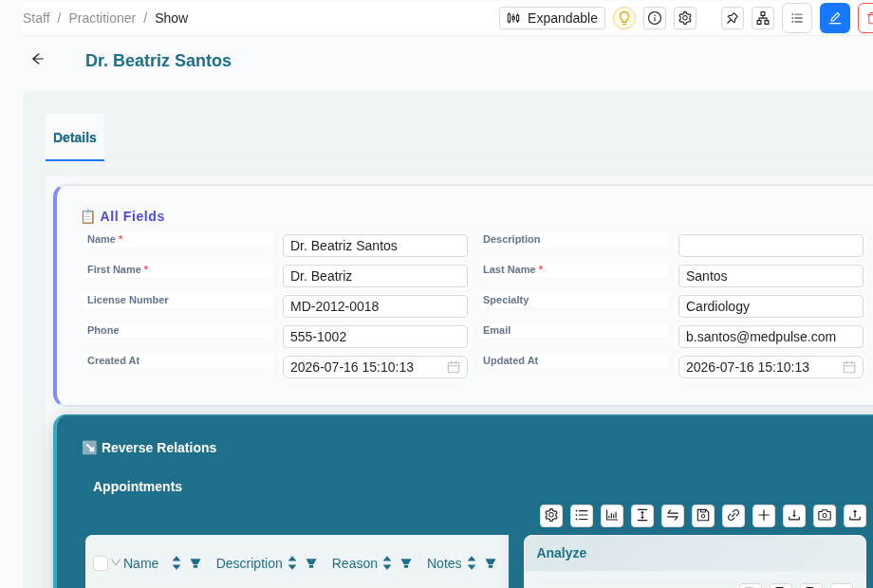Go to Practitioner breadcrumb
This screenshot has width=873, height=588.
click(x=102, y=18)
